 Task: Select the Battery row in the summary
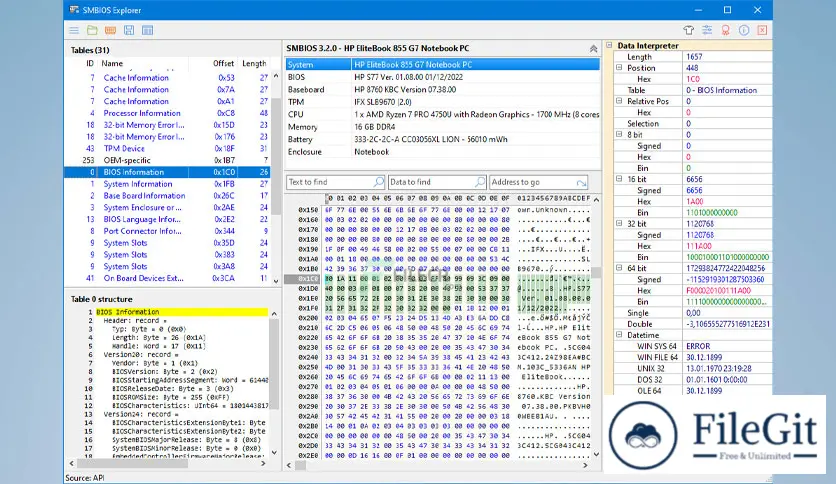pyautogui.click(x=443, y=139)
